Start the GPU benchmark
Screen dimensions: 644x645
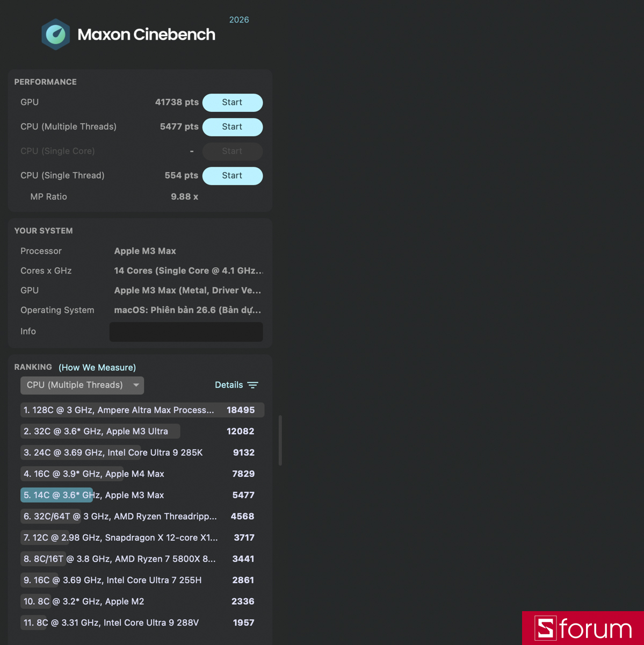tap(233, 103)
